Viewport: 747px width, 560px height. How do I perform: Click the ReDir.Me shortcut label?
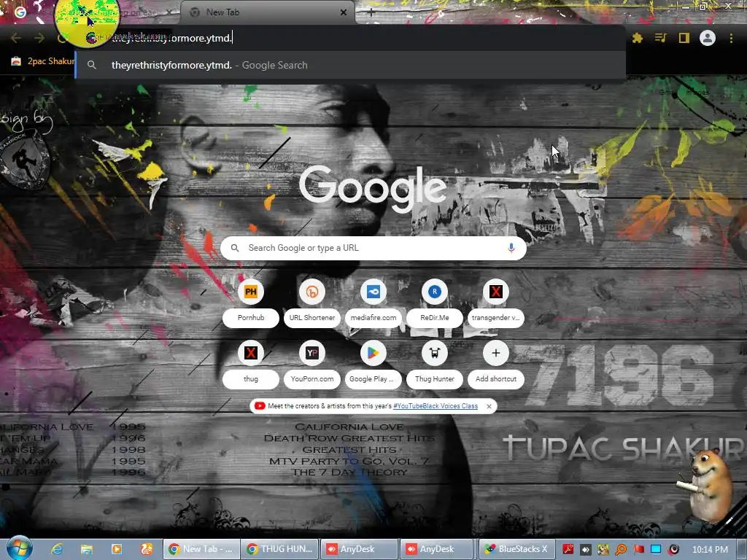click(x=435, y=318)
